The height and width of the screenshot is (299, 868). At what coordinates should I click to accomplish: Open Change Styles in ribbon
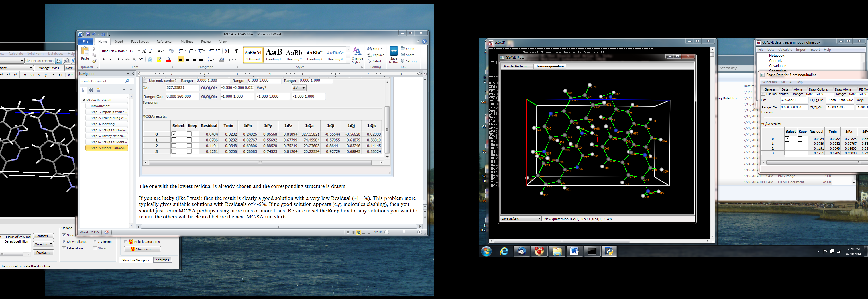coord(357,55)
